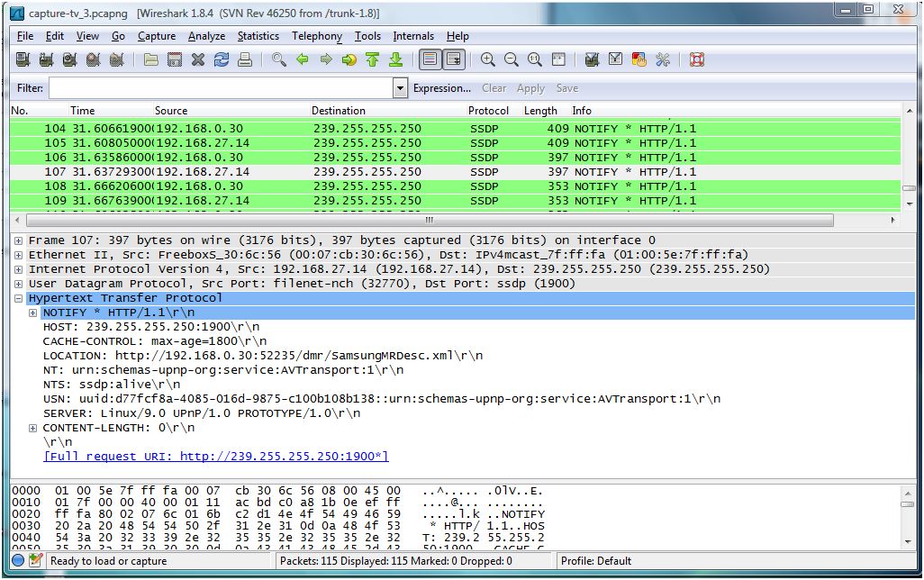The width and height of the screenshot is (924, 580).
Task: Open the Full request URI link
Action: click(x=215, y=457)
